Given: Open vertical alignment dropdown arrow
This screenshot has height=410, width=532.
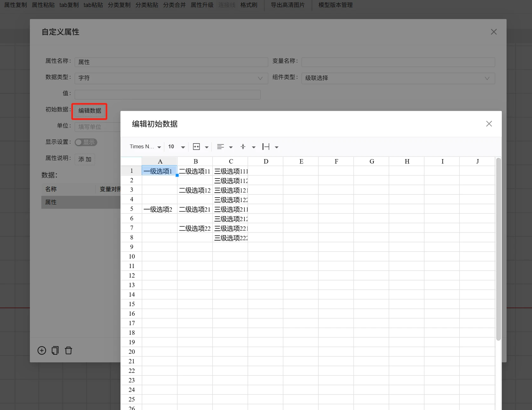Looking at the screenshot, I should [x=254, y=147].
